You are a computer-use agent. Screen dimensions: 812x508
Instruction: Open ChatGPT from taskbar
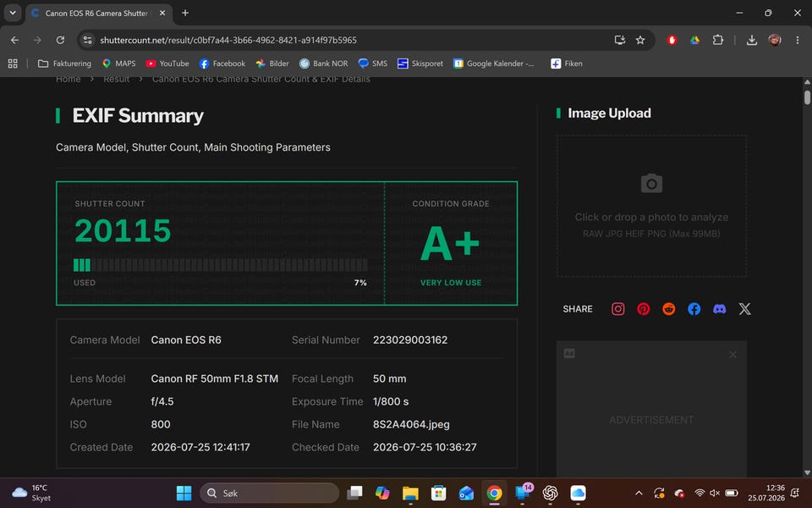550,493
